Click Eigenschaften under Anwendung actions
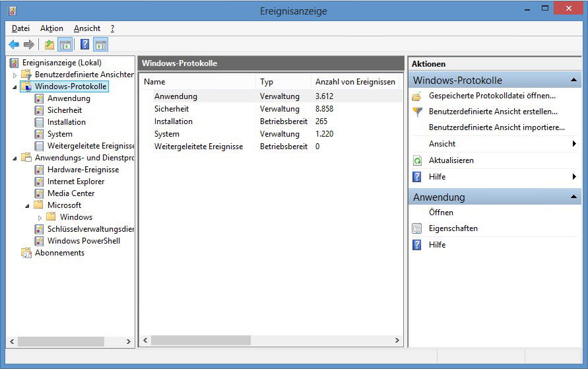Viewport: 588px width, 369px height. [453, 228]
